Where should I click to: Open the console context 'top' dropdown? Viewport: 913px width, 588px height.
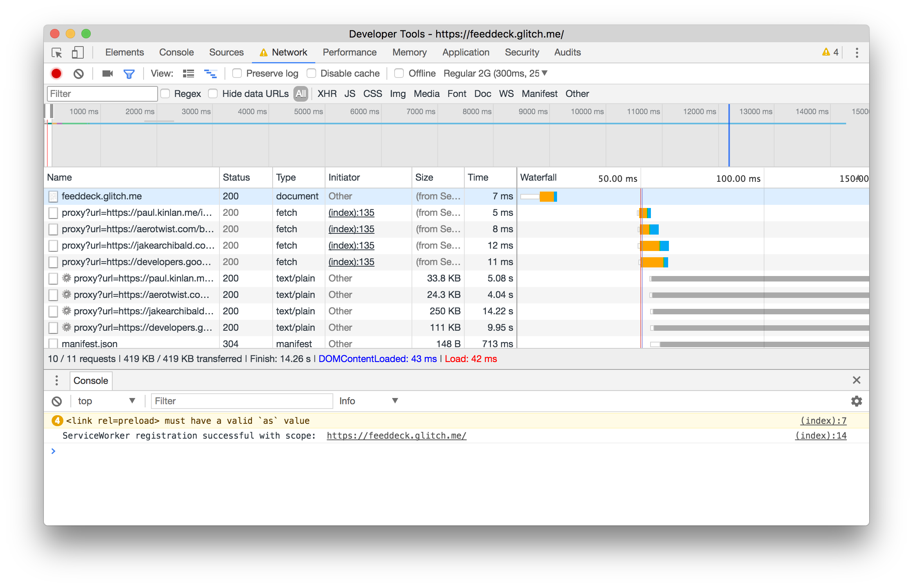pyautogui.click(x=106, y=401)
